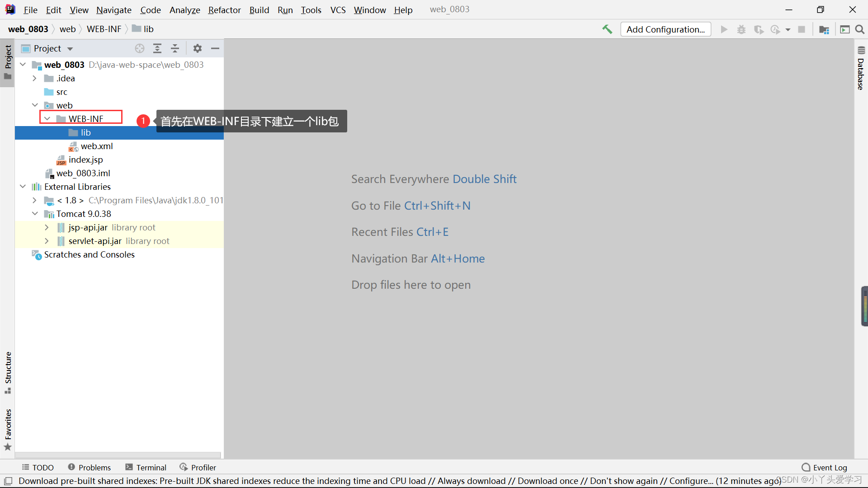Click the Collapse All icon
868x488 pixels.
175,48
